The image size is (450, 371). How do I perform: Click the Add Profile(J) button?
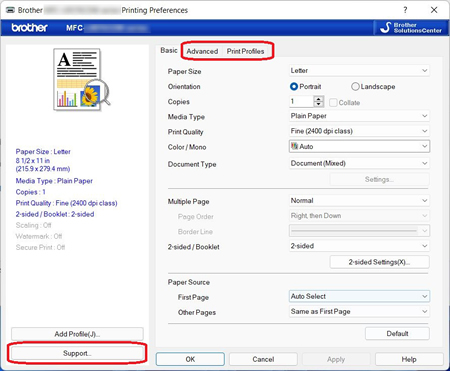77,334
